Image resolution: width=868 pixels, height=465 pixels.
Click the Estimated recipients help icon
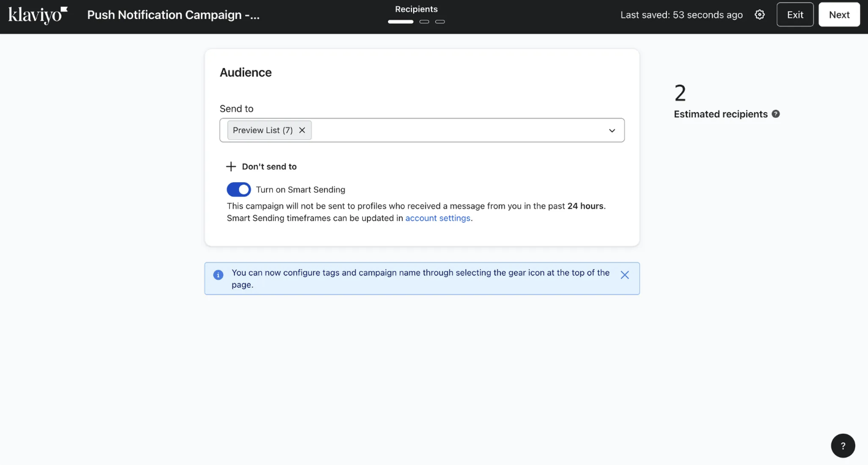[x=775, y=113]
